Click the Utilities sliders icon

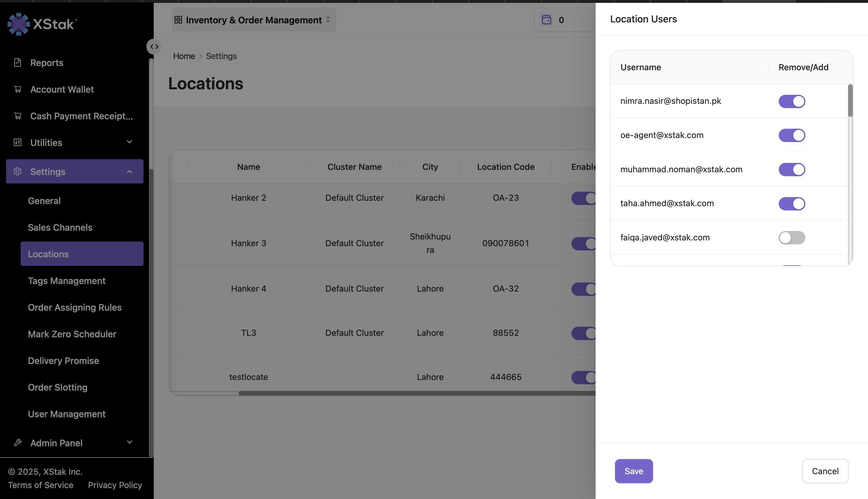18,143
